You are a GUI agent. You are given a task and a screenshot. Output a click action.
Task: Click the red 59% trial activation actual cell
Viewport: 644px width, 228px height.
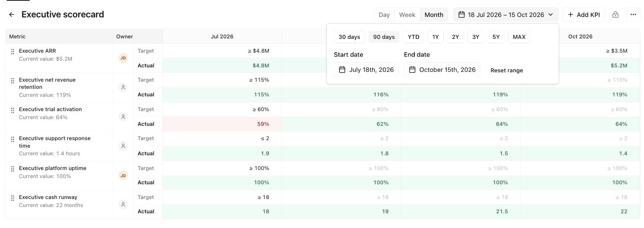click(x=222, y=124)
